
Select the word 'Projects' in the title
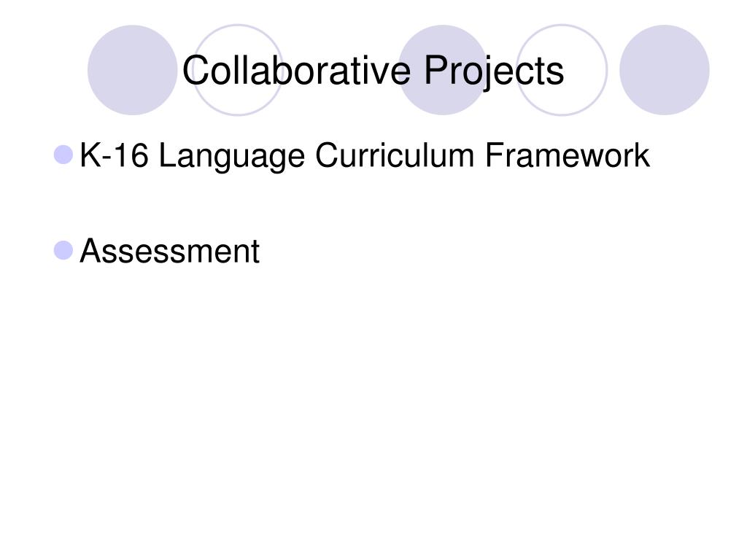point(494,72)
